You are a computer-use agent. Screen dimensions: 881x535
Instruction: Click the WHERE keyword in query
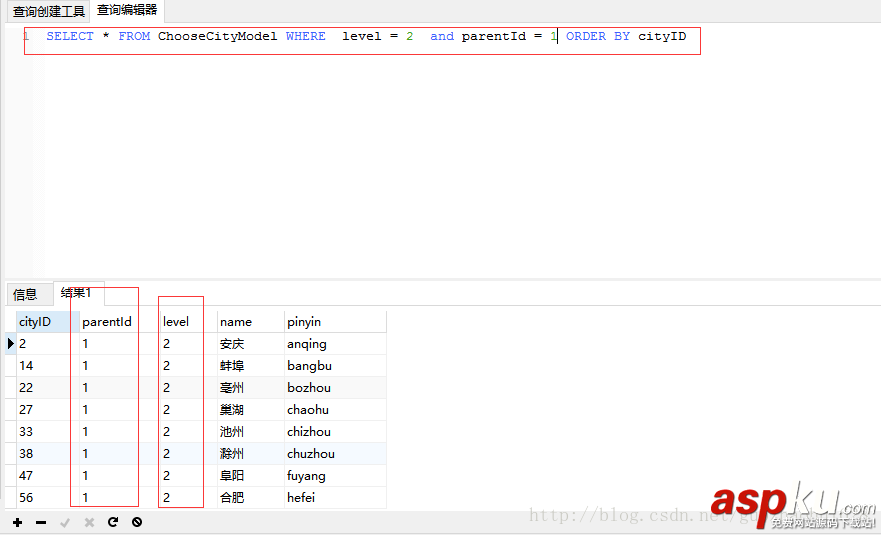point(306,37)
